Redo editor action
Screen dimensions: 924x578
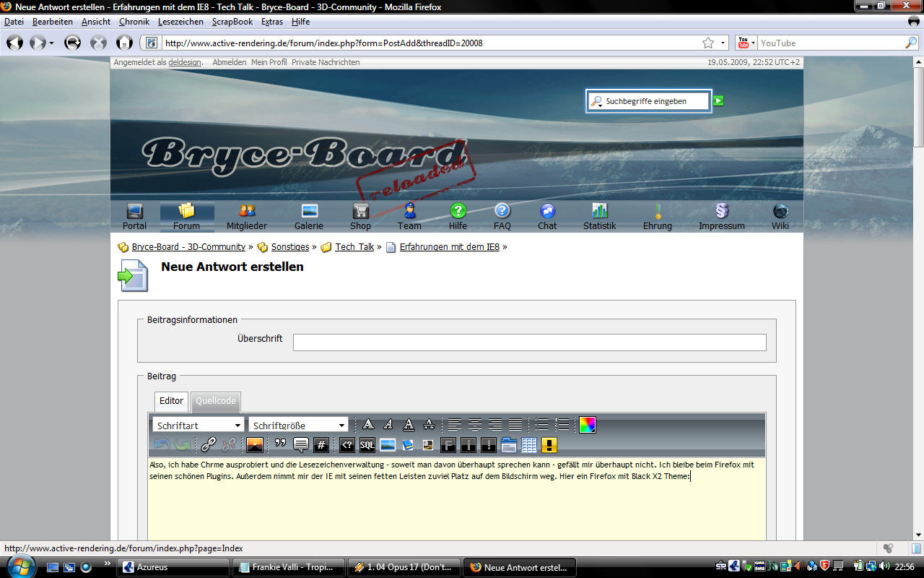pos(182,445)
